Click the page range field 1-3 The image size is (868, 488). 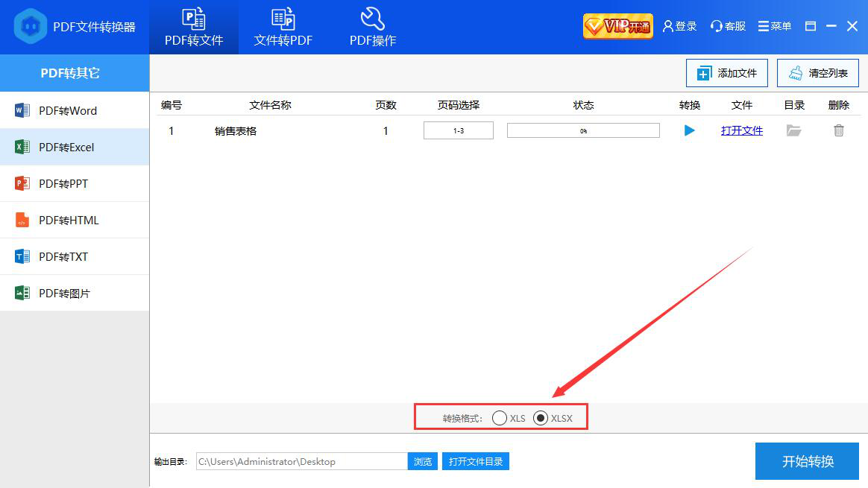point(459,130)
